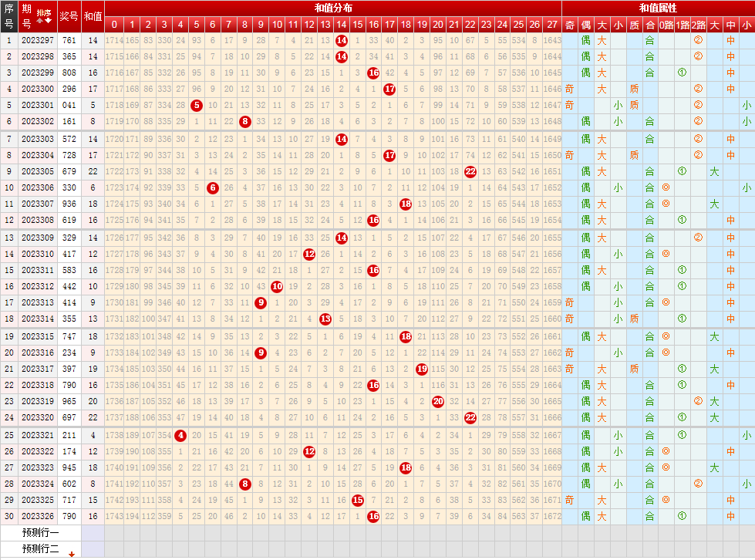Click the 和值属性 section header

point(658,8)
